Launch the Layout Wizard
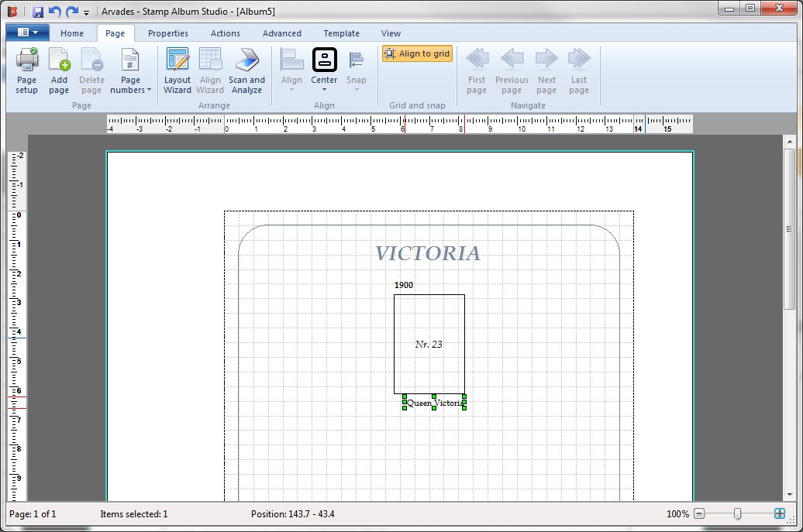Image resolution: width=803 pixels, height=532 pixels. [177, 70]
